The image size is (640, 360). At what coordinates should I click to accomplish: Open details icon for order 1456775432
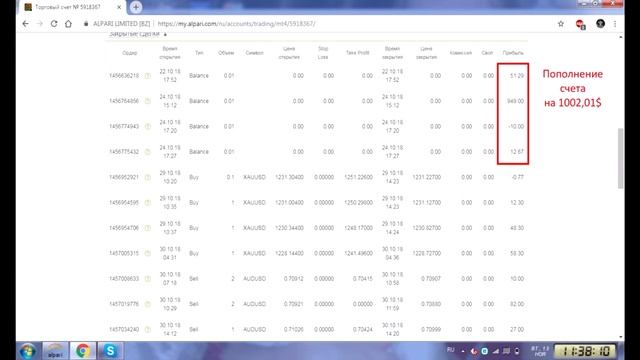point(148,152)
